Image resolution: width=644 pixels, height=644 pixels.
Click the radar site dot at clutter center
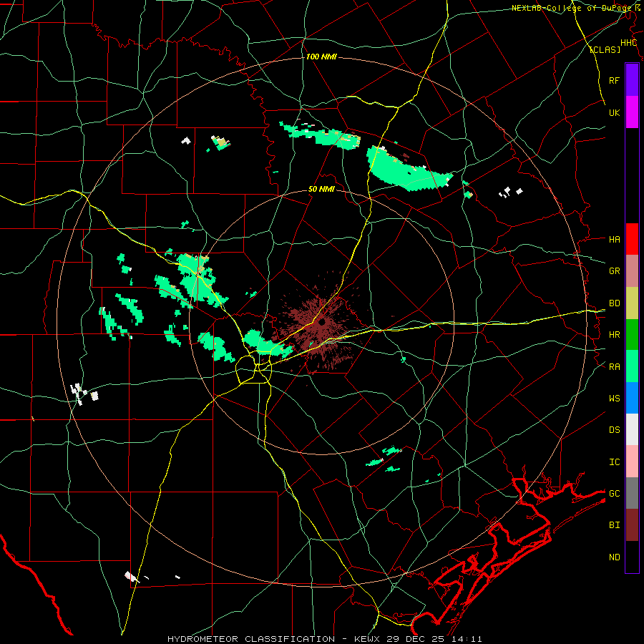click(x=321, y=322)
